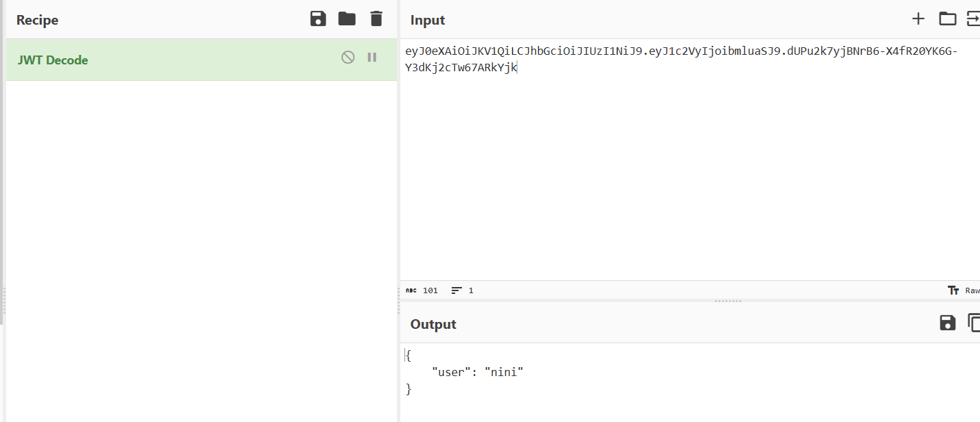The height and width of the screenshot is (422, 980).
Task: Save output to file
Action: (x=947, y=323)
